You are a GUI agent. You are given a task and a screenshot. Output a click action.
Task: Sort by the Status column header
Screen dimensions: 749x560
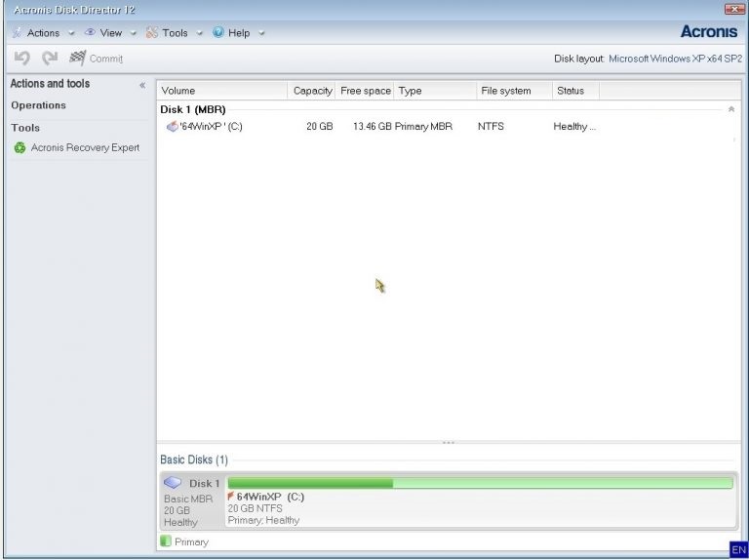tap(575, 91)
